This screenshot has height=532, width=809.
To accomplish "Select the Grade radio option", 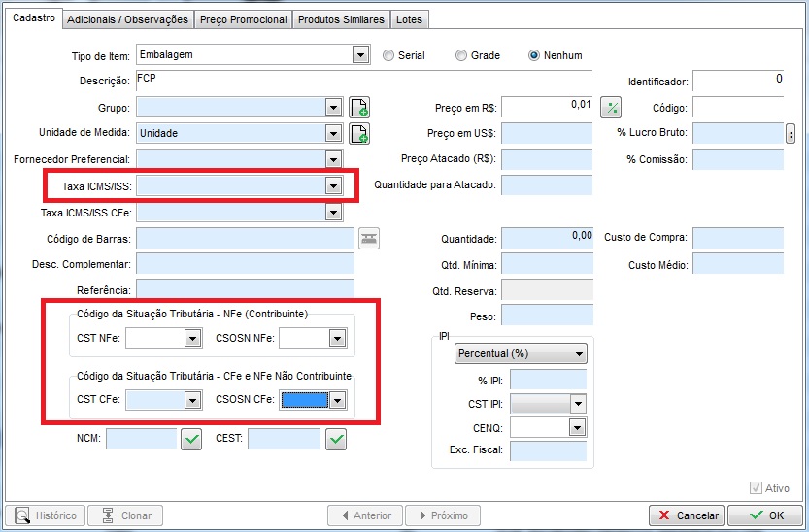I will [x=461, y=55].
